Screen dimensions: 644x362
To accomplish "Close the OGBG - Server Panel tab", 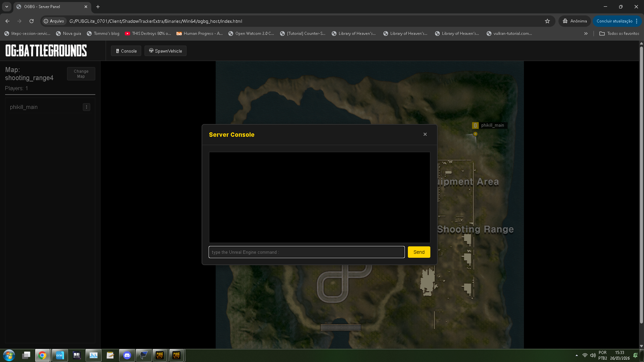I will click(86, 7).
